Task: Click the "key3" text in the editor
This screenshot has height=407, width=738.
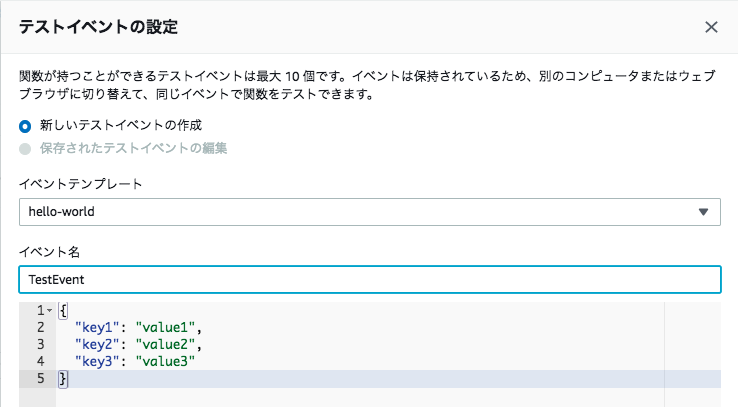Action: pos(97,361)
